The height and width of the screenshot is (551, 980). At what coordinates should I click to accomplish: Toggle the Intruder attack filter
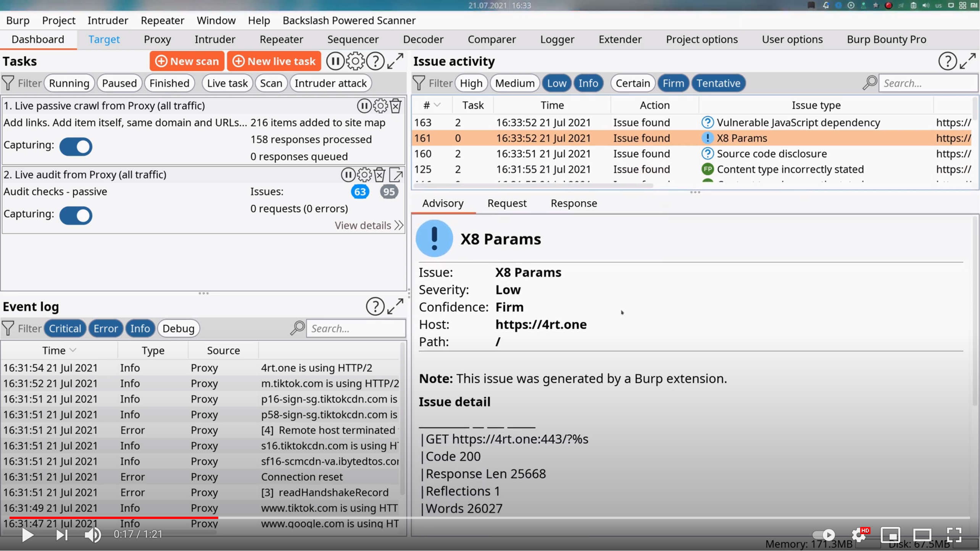point(330,83)
